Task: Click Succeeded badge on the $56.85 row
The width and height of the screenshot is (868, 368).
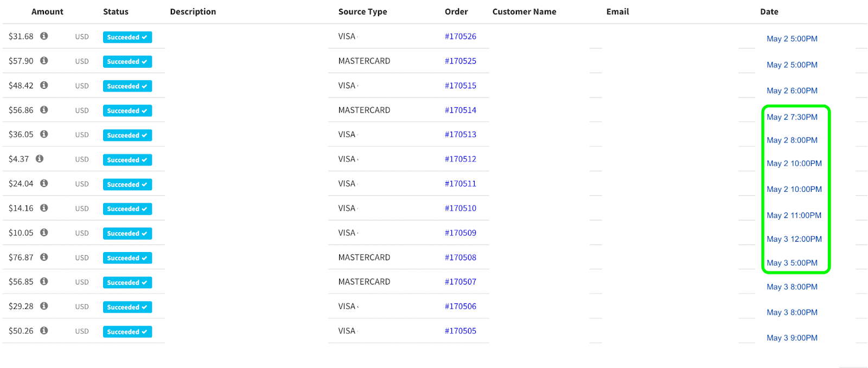Action: tap(127, 282)
